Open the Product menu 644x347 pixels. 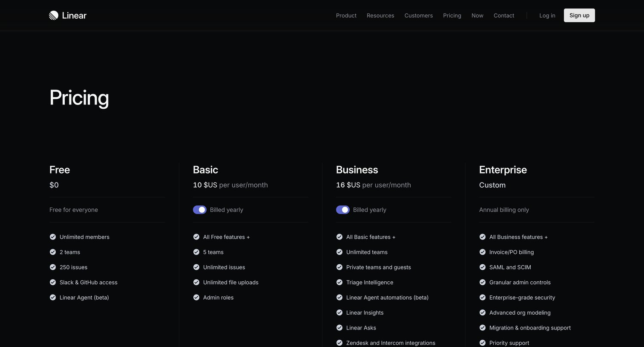coord(346,15)
